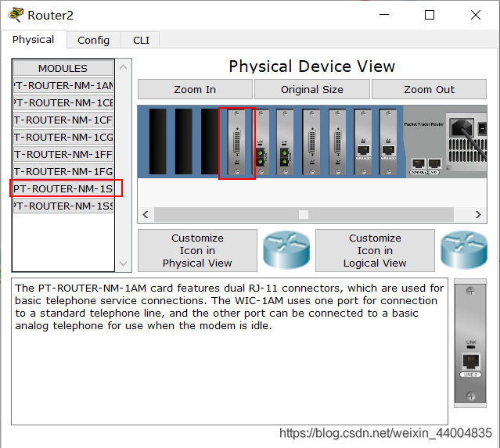Image resolution: width=500 pixels, height=448 pixels.
Task: Minimize the Router2 window
Action: pos(384,15)
